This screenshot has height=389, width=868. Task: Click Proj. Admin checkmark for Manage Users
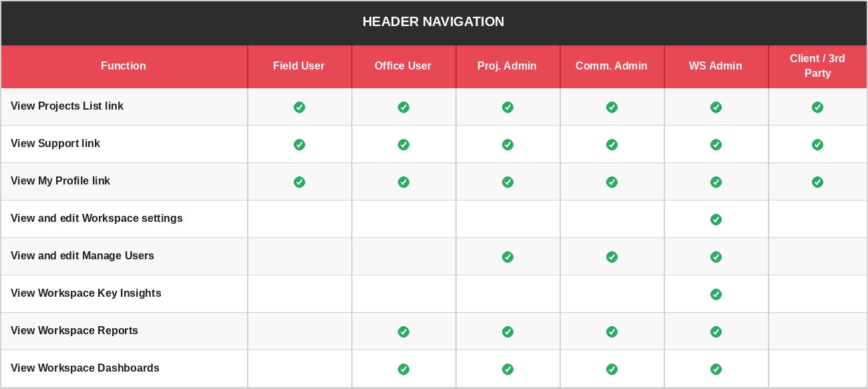(x=507, y=257)
